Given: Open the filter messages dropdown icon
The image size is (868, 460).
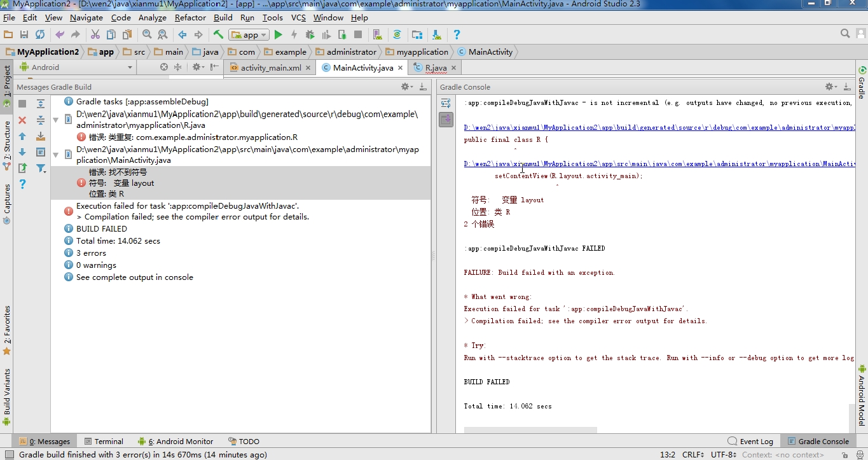Looking at the screenshot, I should click(41, 168).
